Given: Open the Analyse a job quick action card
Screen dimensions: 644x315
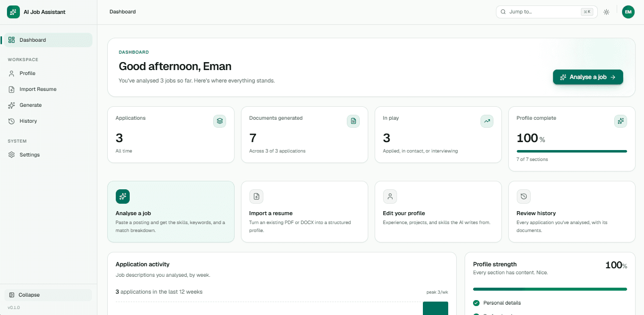Looking at the screenshot, I should pyautogui.click(x=171, y=212).
